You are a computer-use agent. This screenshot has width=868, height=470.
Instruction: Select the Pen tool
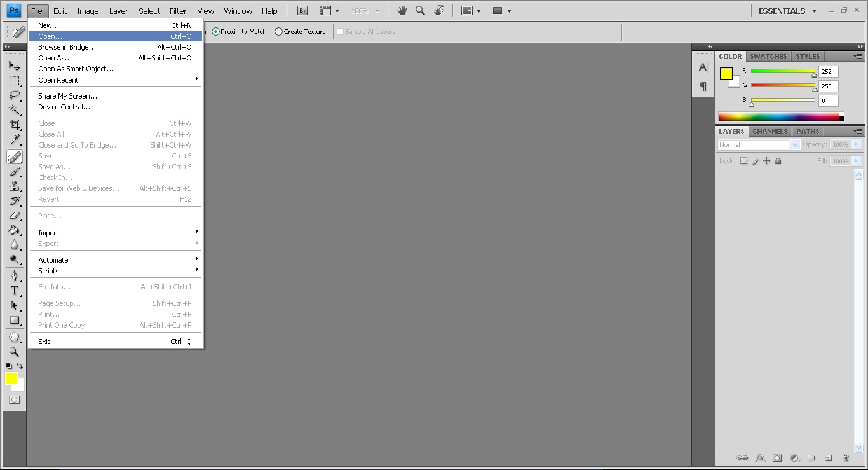click(14, 276)
